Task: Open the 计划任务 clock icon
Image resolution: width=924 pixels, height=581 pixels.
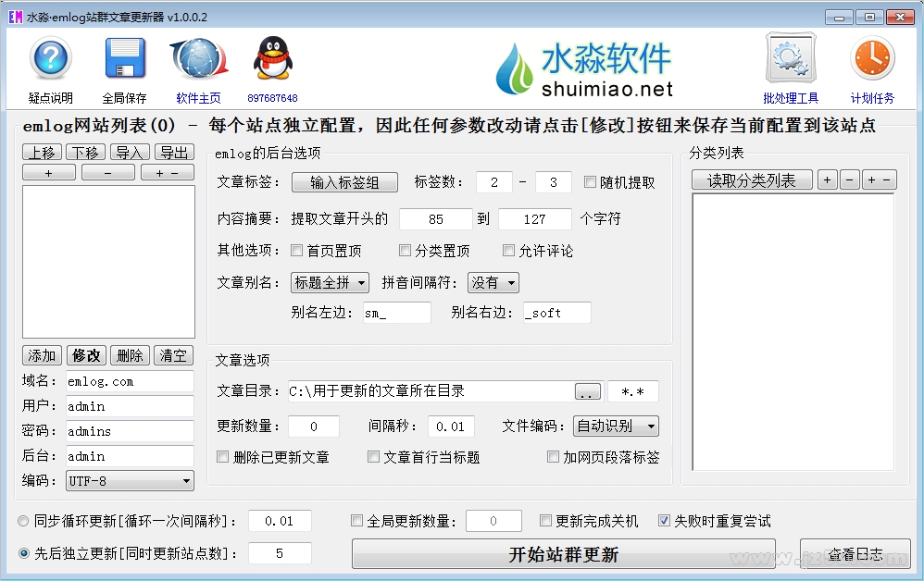Action: 872,58
